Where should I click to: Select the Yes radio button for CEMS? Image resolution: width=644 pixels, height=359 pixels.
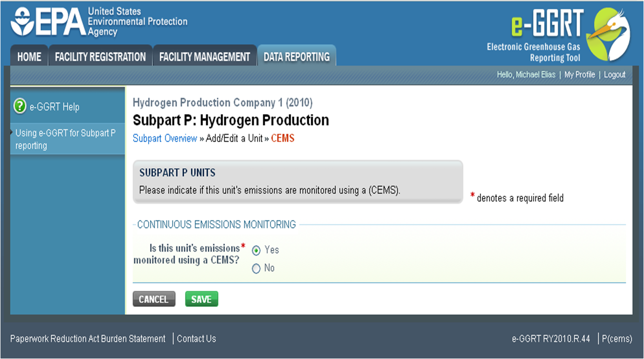point(256,250)
